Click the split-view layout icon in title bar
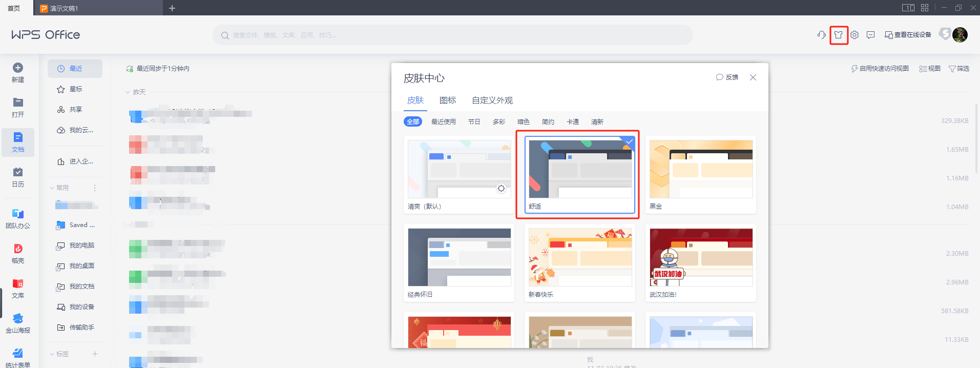980x368 pixels. (x=908, y=8)
